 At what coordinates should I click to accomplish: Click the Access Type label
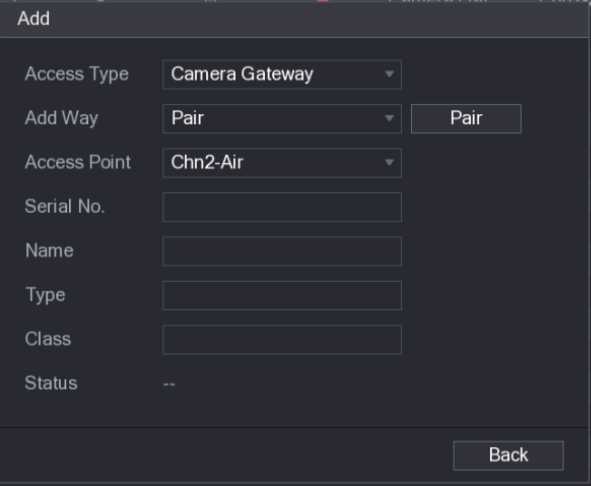point(77,74)
